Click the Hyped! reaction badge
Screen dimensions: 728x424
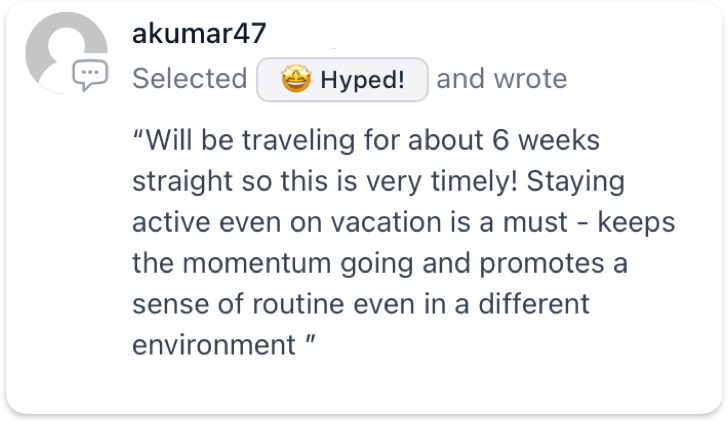click(x=343, y=79)
